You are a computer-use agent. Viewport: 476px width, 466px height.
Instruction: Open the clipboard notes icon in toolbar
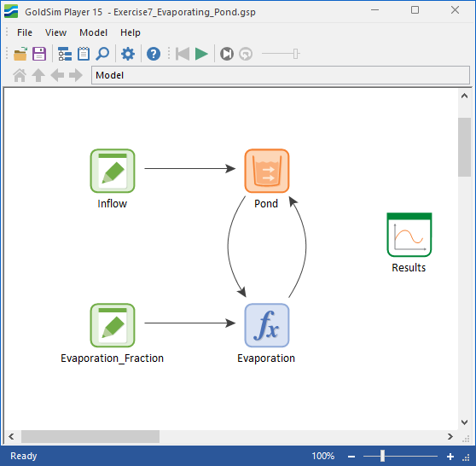pos(84,54)
